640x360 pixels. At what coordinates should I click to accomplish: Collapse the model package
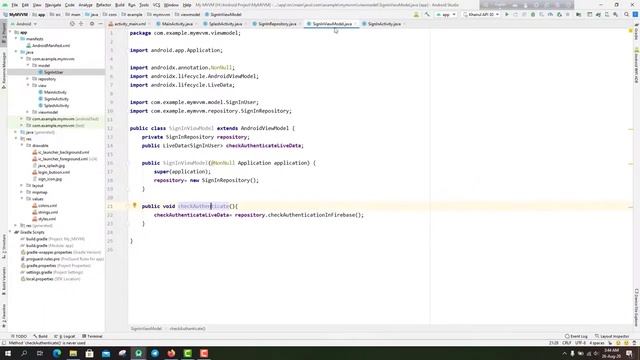pyautogui.click(x=28, y=65)
